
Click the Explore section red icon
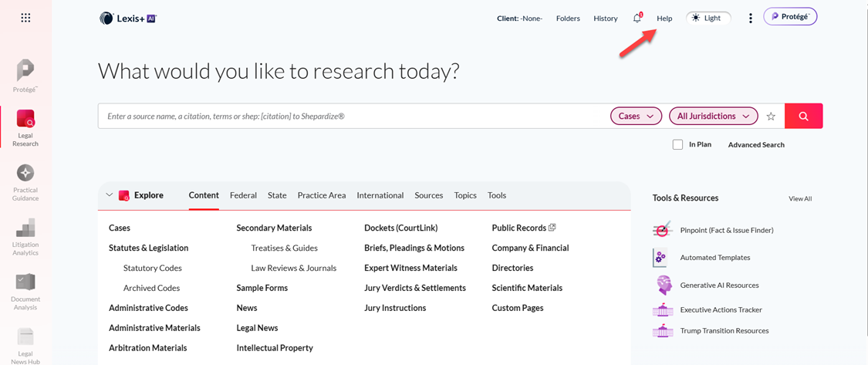tap(124, 195)
